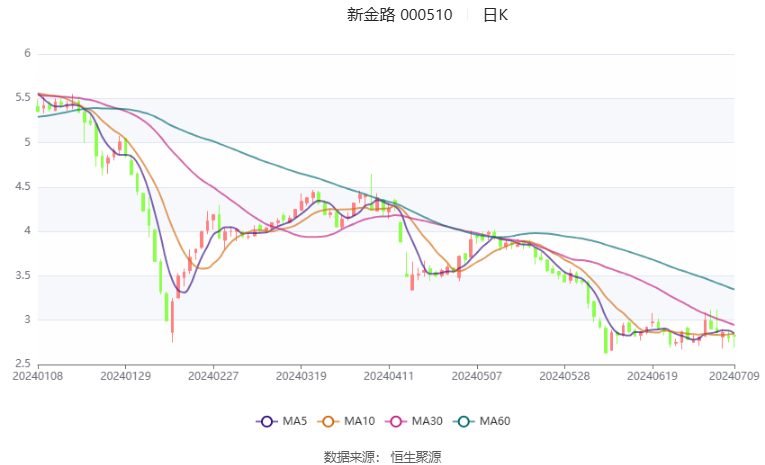Click the chart title 新金路 000510
Image resolution: width=765 pixels, height=465 pixels.
pos(400,15)
